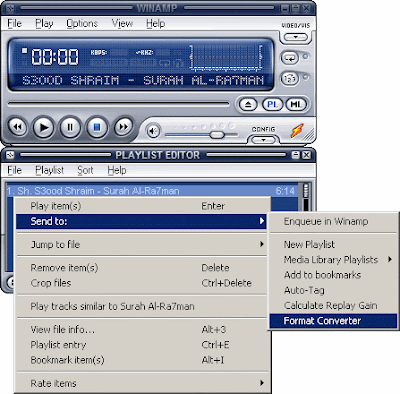Open the Playlist Editor Help menu

[117, 170]
